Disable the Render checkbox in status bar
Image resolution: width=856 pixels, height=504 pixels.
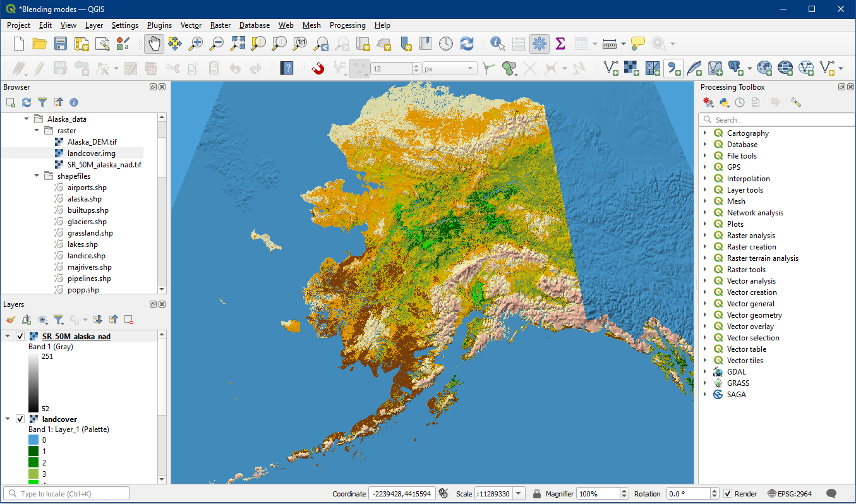pos(728,494)
